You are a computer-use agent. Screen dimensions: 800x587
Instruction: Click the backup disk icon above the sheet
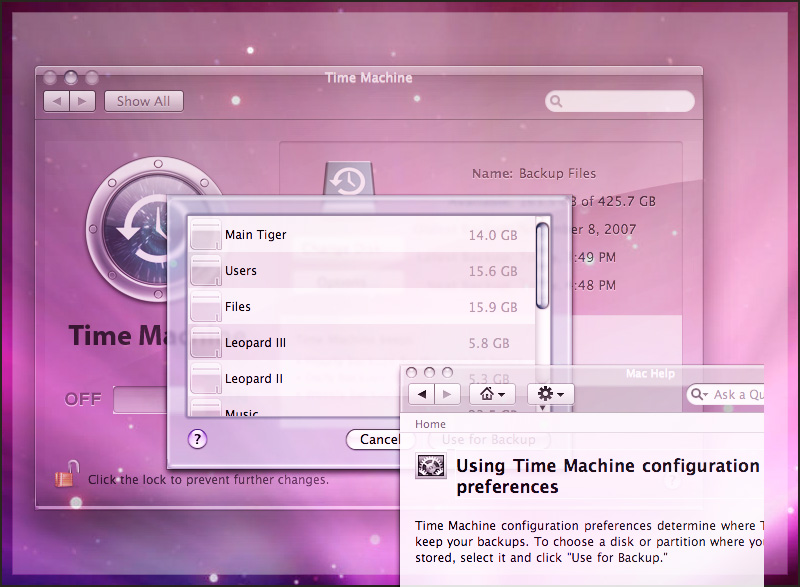(348, 178)
